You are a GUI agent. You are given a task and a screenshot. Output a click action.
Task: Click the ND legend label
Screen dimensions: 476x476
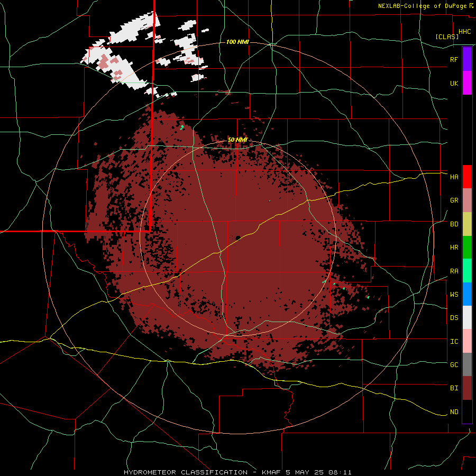pyautogui.click(x=454, y=412)
